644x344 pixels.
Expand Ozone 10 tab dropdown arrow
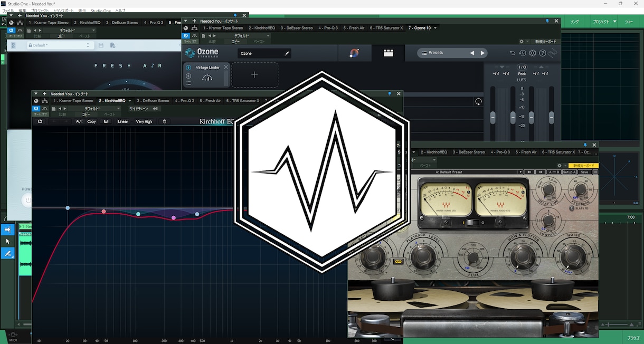click(x=435, y=28)
